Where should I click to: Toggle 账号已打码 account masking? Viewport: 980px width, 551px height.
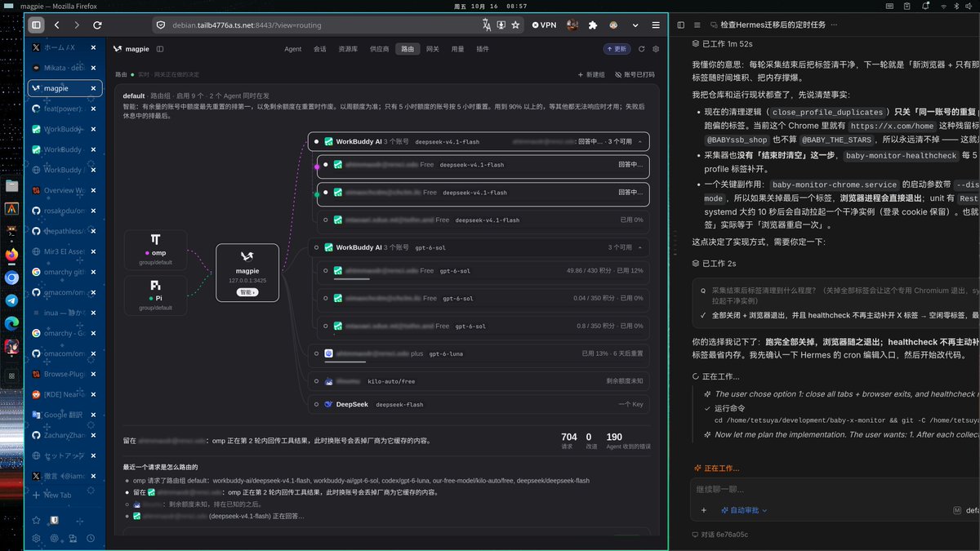pyautogui.click(x=635, y=74)
